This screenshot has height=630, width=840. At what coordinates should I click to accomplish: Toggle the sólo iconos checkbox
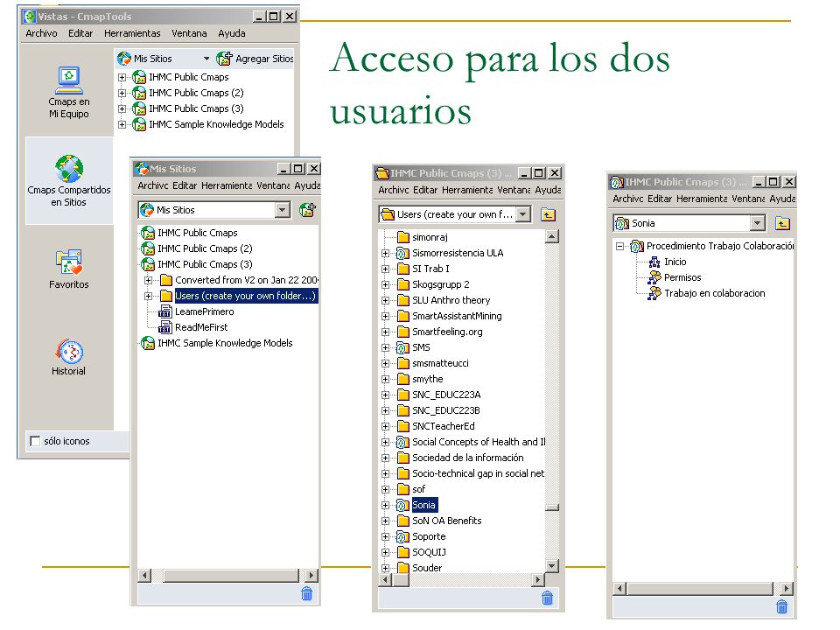35,441
